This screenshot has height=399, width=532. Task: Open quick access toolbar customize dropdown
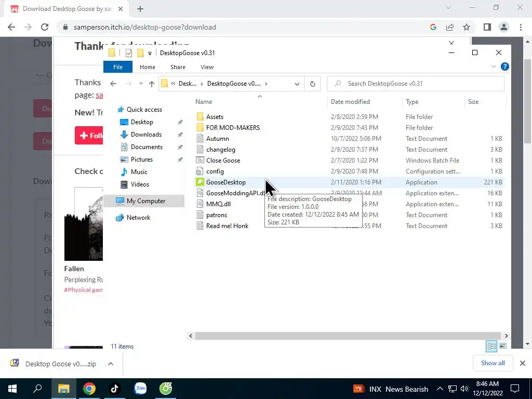point(150,54)
